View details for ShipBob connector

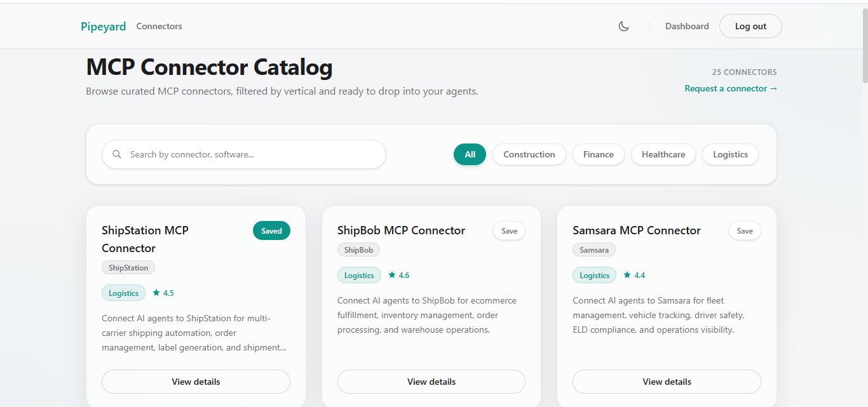point(431,382)
